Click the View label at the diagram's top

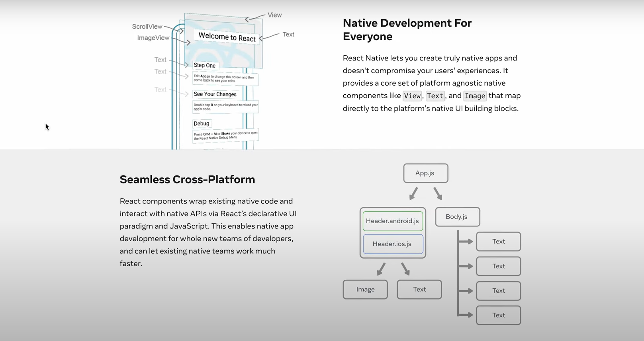[x=274, y=15]
